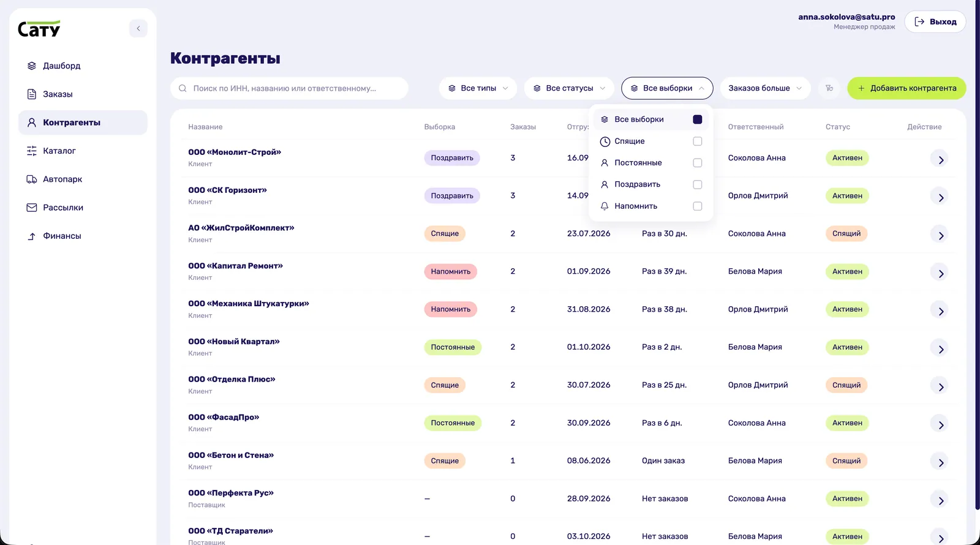
Task: Open ООО «ТД Старатели» counterparty name
Action: pos(230,531)
